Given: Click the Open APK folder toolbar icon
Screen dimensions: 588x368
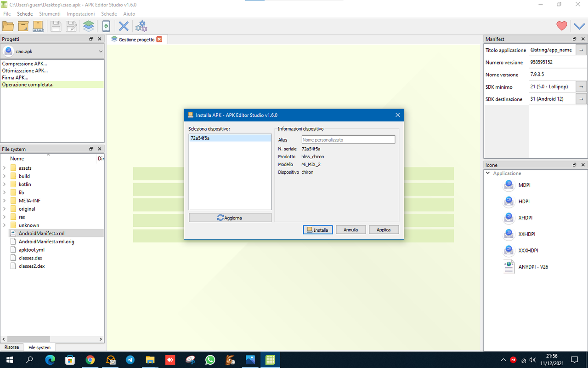Looking at the screenshot, I should 8,26.
